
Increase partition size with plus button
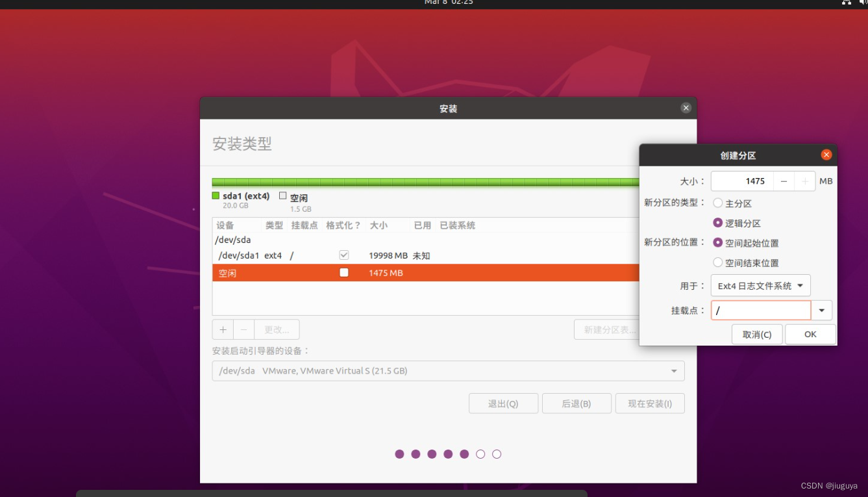point(805,181)
